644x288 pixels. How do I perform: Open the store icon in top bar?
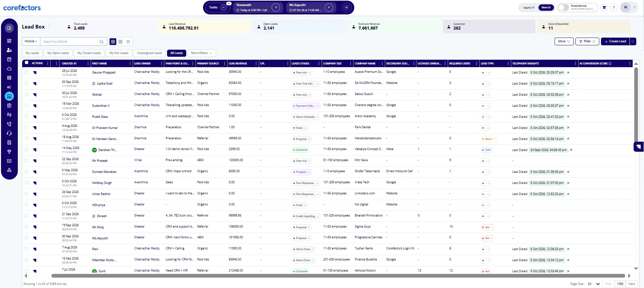[604, 7]
